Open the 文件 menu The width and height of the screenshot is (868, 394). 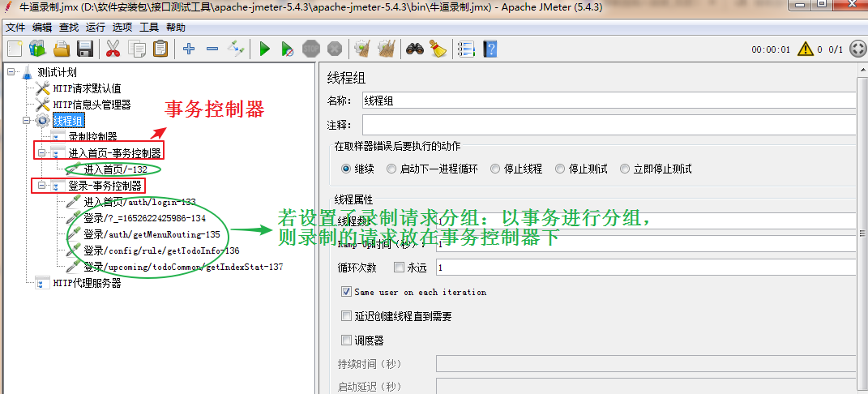(15, 27)
